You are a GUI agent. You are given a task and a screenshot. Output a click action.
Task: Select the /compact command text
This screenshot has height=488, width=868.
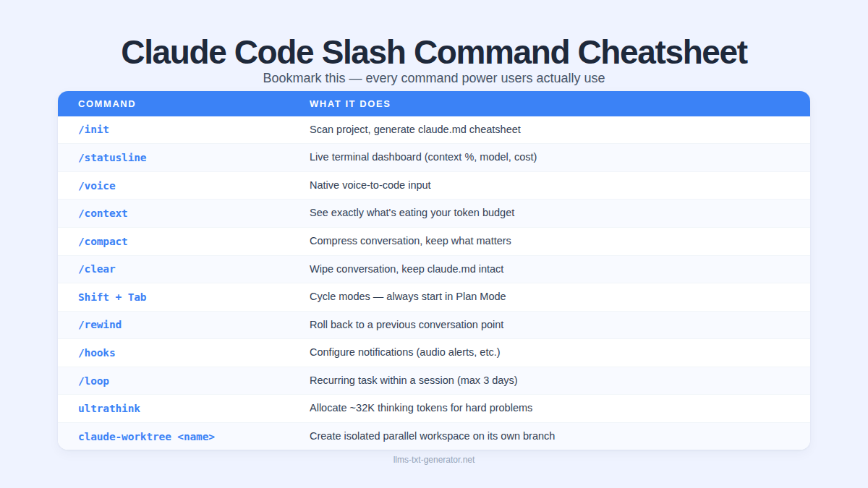[x=103, y=241]
